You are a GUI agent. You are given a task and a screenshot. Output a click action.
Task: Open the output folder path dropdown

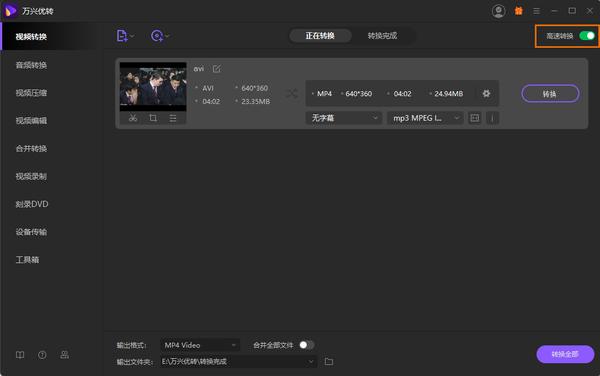238,361
